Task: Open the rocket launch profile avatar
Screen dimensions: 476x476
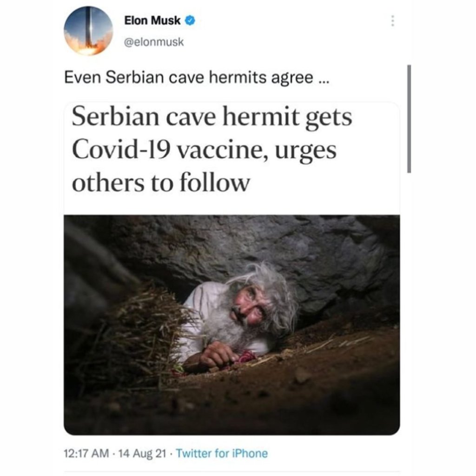Action: pyautogui.click(x=88, y=31)
